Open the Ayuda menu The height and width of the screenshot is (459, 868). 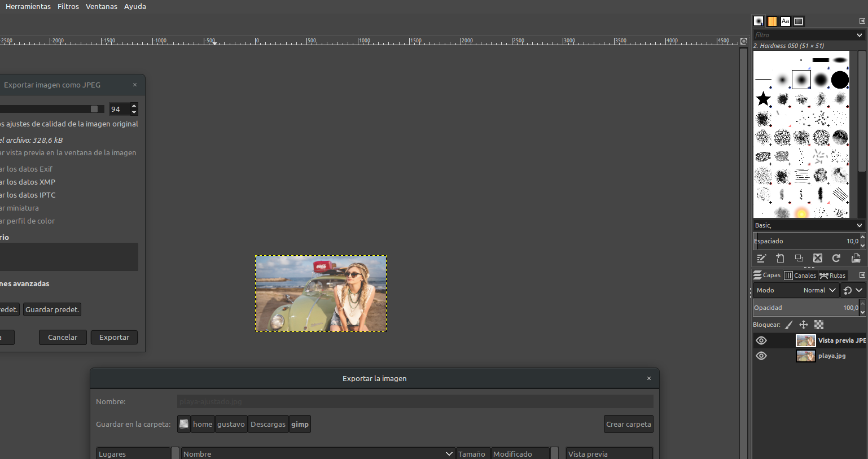pos(135,6)
